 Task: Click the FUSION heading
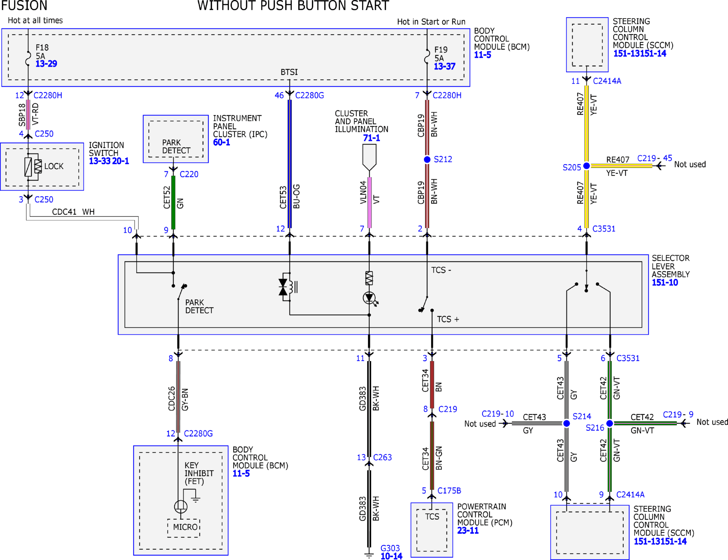tap(24, 5)
